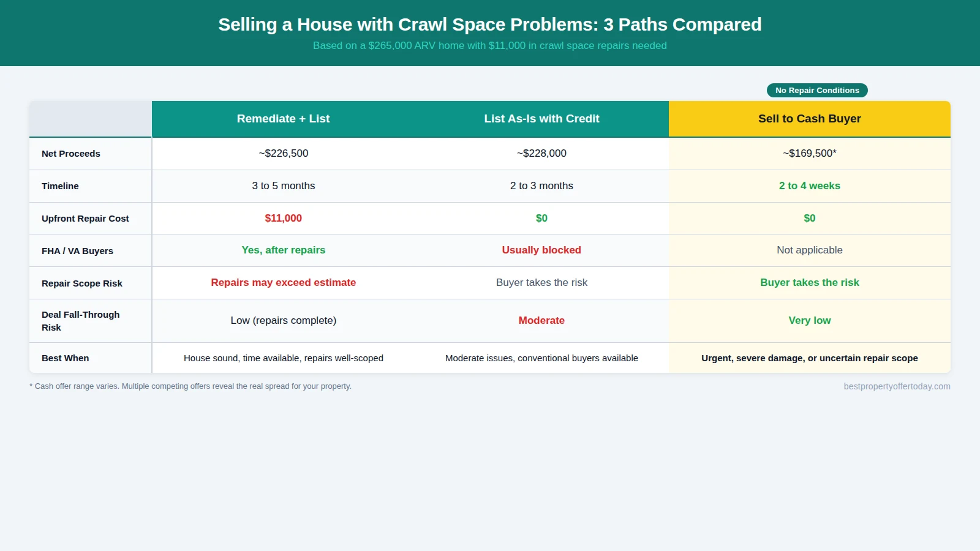Screen dimensions: 980x551
Task: Click the "Repairs may exceed estimate" cell
Action: coord(284,282)
